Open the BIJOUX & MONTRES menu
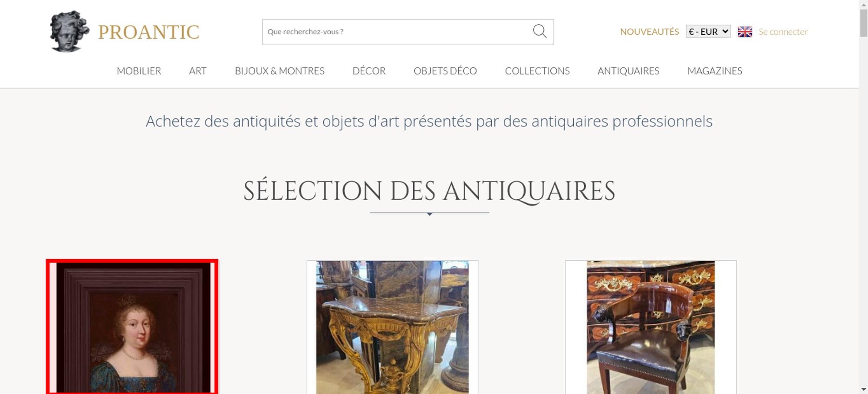868x394 pixels. pyautogui.click(x=279, y=71)
